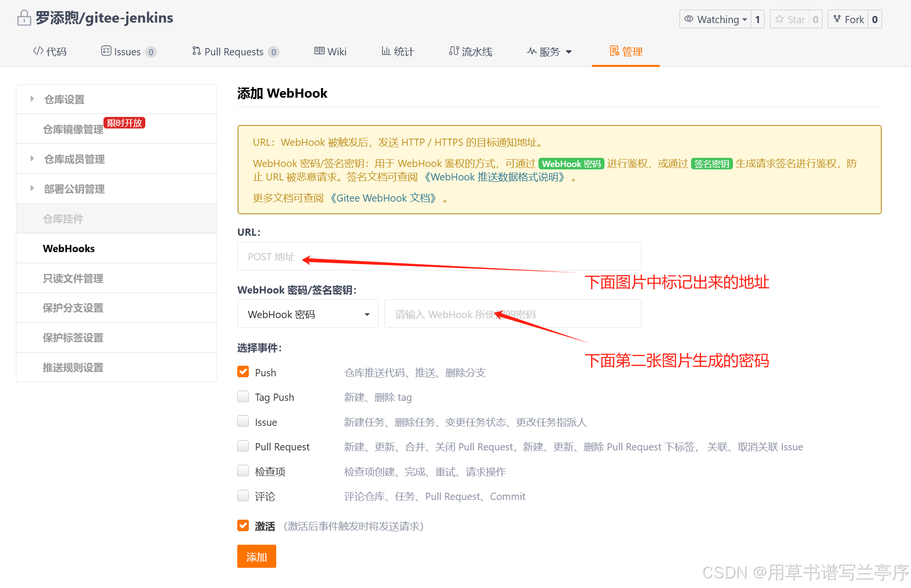
Task: Click the Fork count number
Action: click(x=875, y=19)
